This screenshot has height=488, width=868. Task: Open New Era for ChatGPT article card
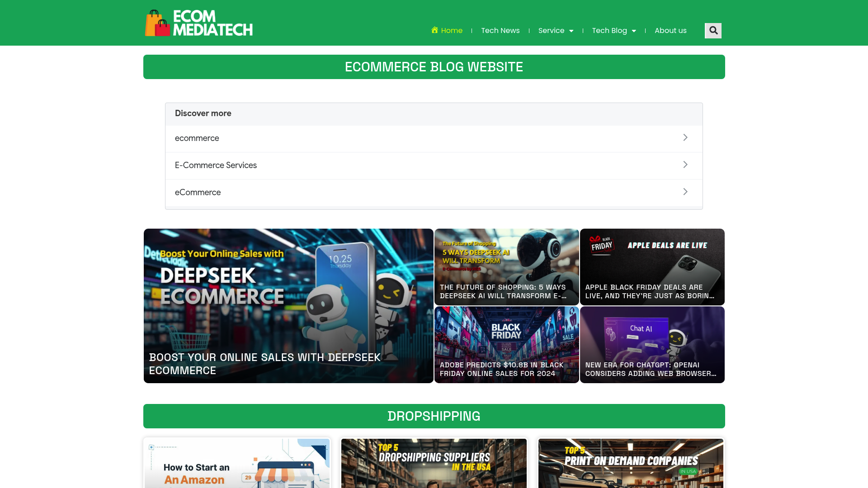[652, 345]
